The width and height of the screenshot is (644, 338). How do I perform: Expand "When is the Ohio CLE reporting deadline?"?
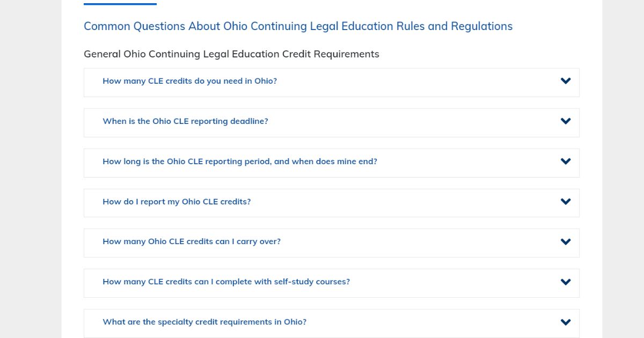click(185, 121)
